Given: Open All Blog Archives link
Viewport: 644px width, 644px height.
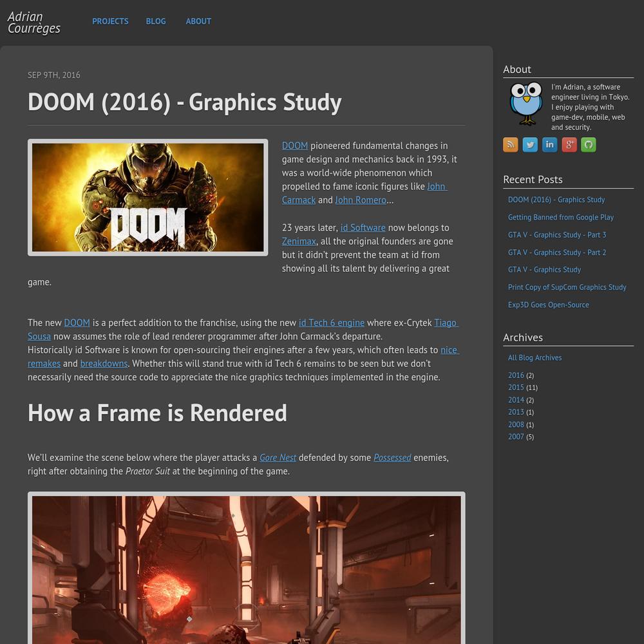Looking at the screenshot, I should point(535,357).
